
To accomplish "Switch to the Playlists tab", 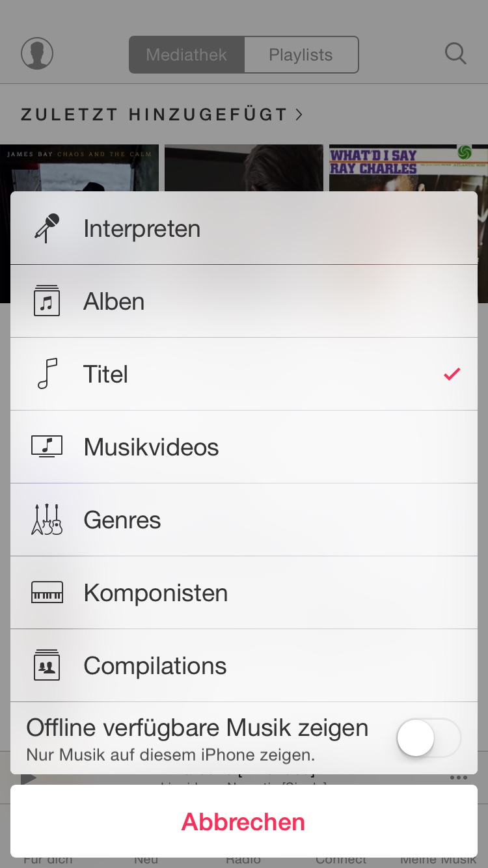I will pyautogui.click(x=301, y=55).
